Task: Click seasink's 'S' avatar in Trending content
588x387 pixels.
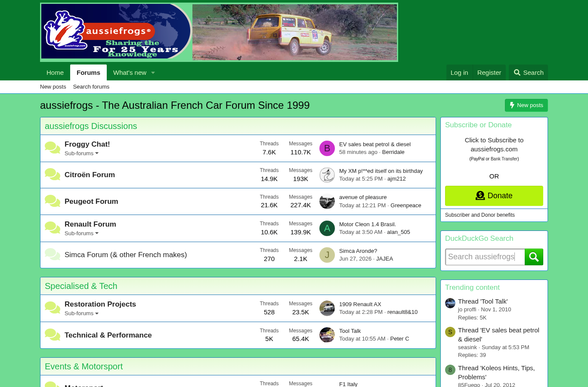Action: click(x=450, y=332)
